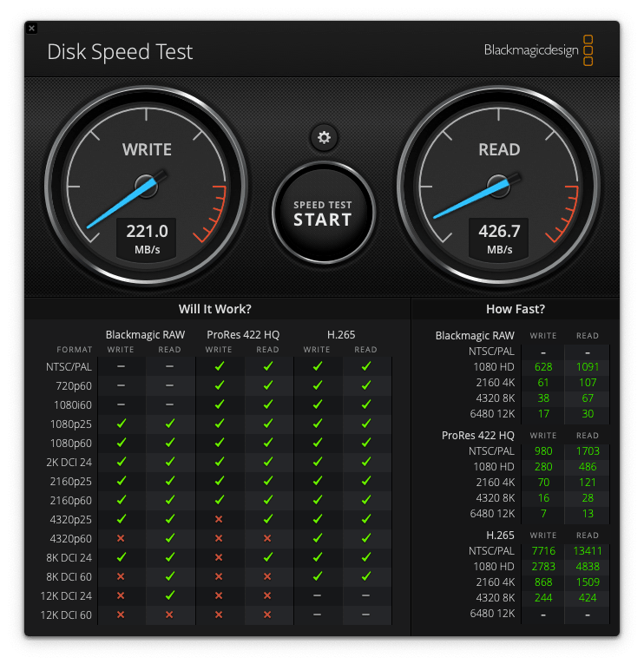Viewport: 644px width, 664px height.
Task: Click the check mark for 4320p60 Blackmagic RAW read
Action: 170,538
